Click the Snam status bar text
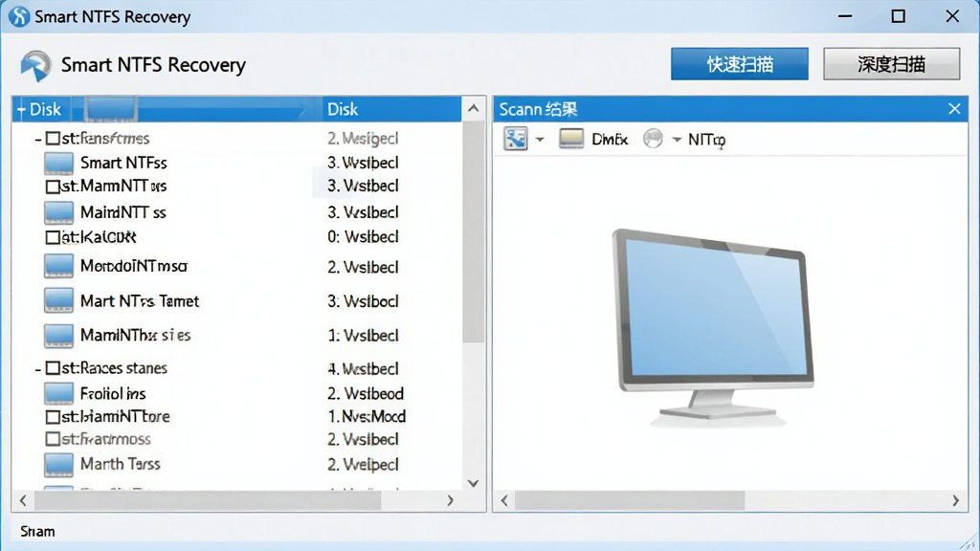The height and width of the screenshot is (551, 980). click(37, 532)
